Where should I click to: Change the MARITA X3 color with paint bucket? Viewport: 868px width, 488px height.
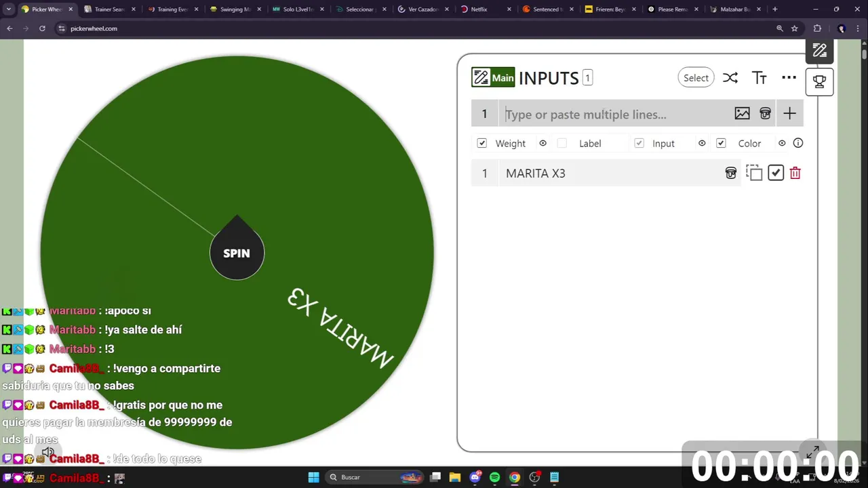click(x=731, y=174)
